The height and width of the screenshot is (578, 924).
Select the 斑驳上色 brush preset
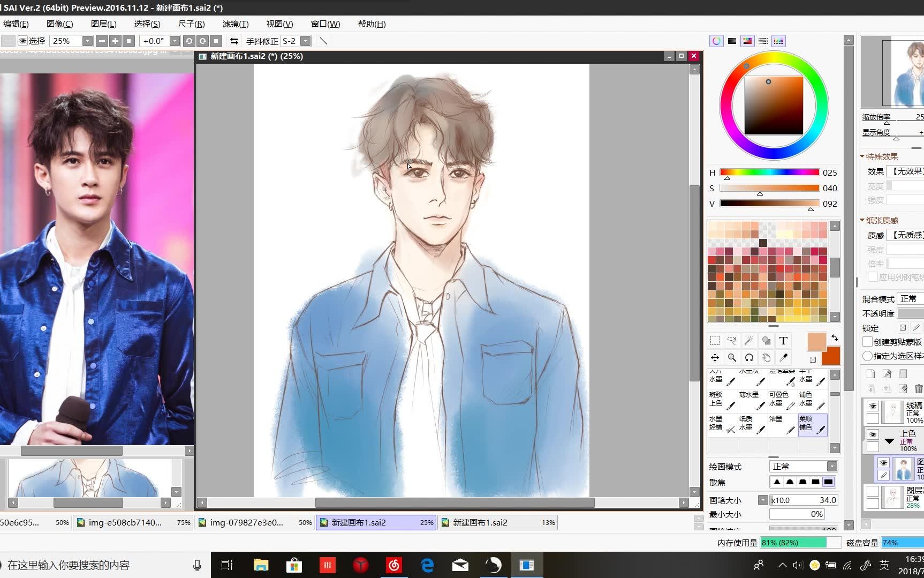click(722, 401)
